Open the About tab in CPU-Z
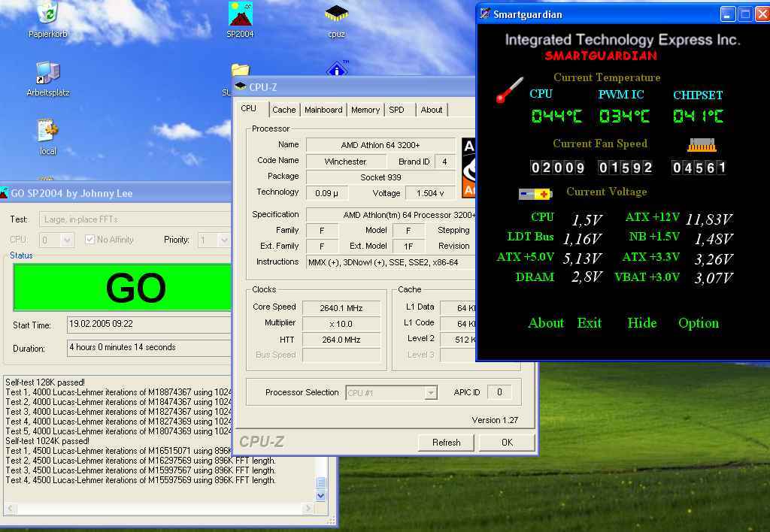This screenshot has width=770, height=532. (432, 110)
